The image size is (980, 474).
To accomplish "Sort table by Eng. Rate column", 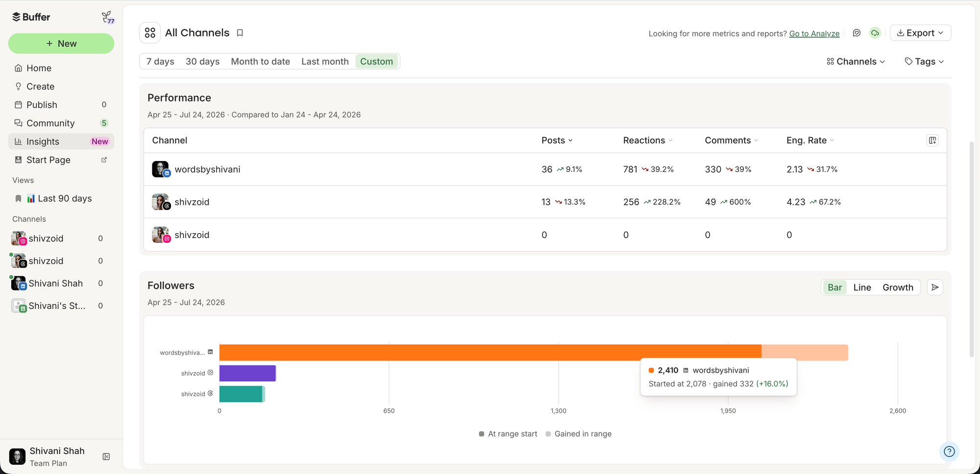I will pyautogui.click(x=810, y=141).
